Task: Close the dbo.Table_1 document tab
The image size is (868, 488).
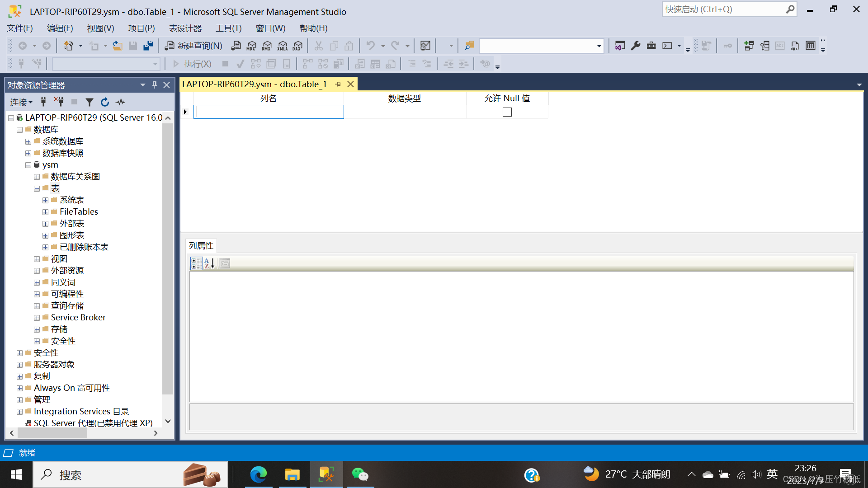Action: (x=350, y=84)
